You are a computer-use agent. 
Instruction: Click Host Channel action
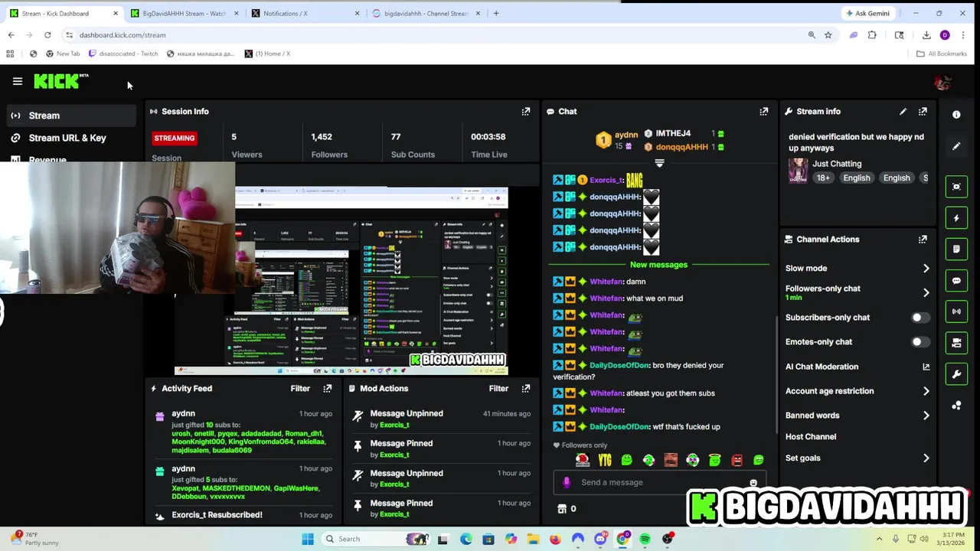(811, 437)
